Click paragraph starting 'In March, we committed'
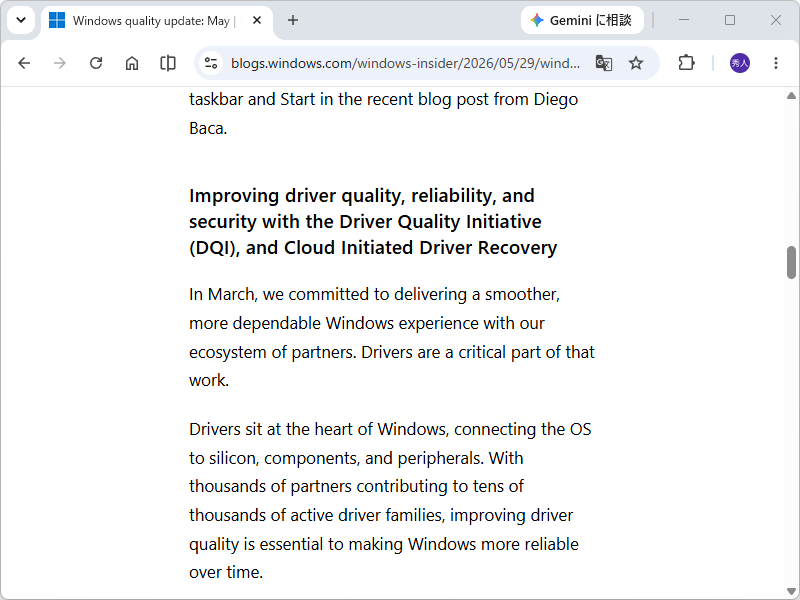 point(392,337)
